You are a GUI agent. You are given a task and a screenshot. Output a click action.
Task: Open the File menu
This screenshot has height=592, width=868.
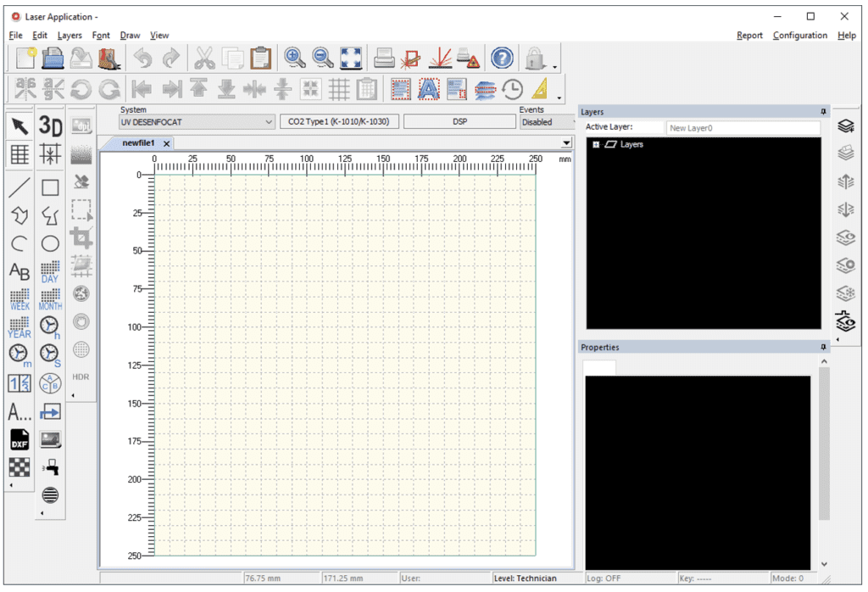coord(15,36)
